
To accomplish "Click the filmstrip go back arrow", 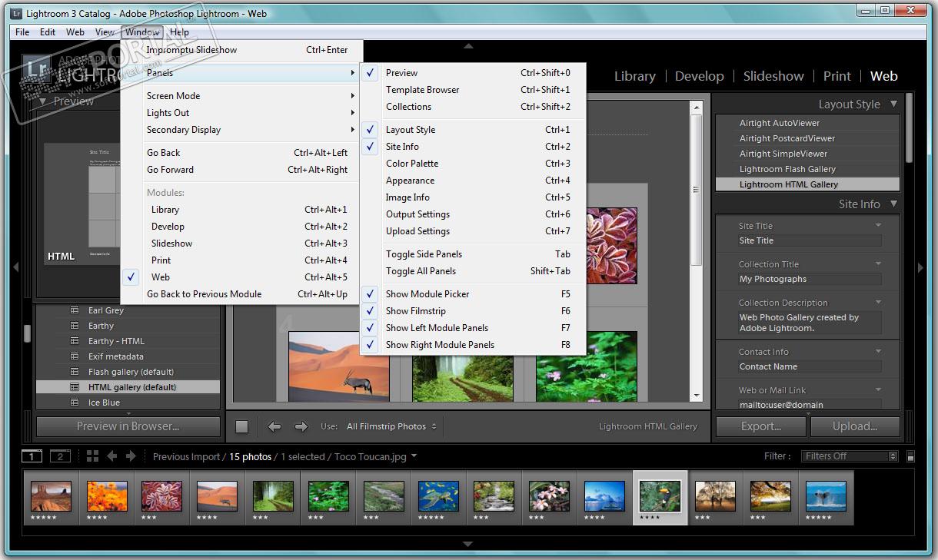I will click(112, 456).
